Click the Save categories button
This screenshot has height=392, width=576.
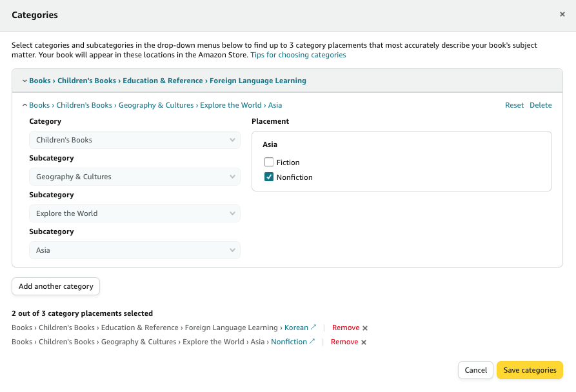[x=530, y=370]
